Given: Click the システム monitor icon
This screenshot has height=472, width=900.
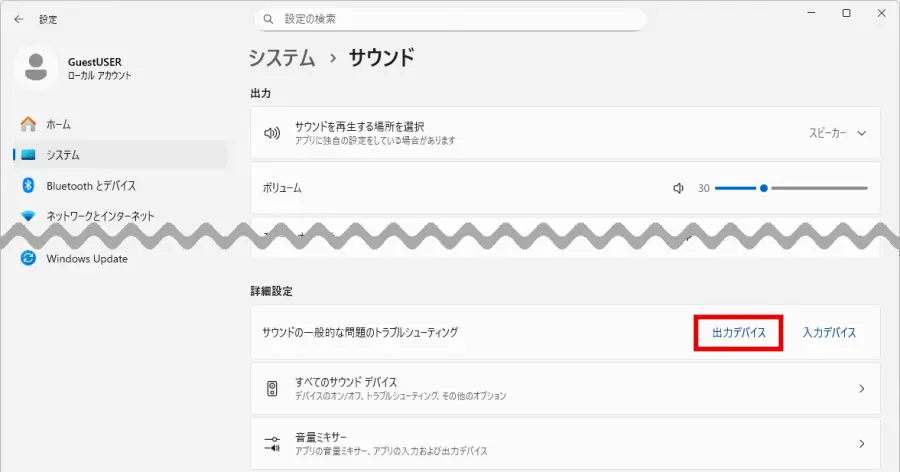Looking at the screenshot, I should click(28, 154).
